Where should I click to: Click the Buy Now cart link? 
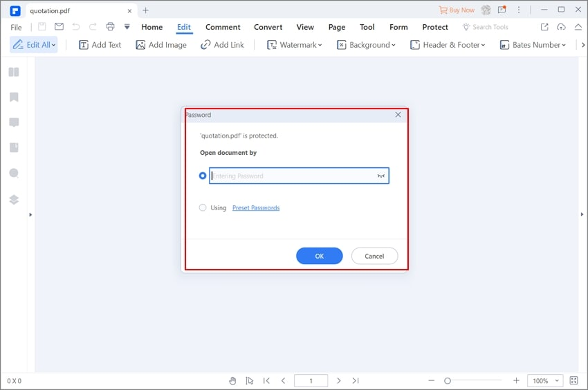click(457, 10)
